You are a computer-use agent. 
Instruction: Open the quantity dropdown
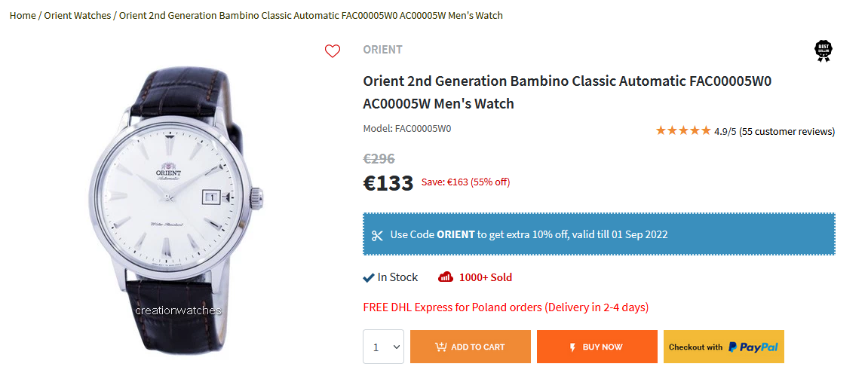pos(383,347)
